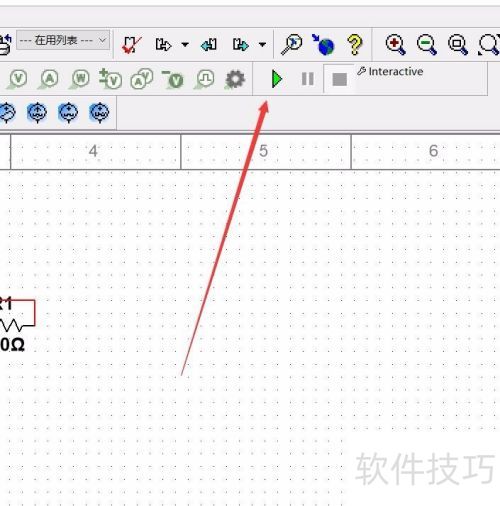Expand the second transfer arrow dropdown
The width and height of the screenshot is (500, 506).
tap(262, 44)
